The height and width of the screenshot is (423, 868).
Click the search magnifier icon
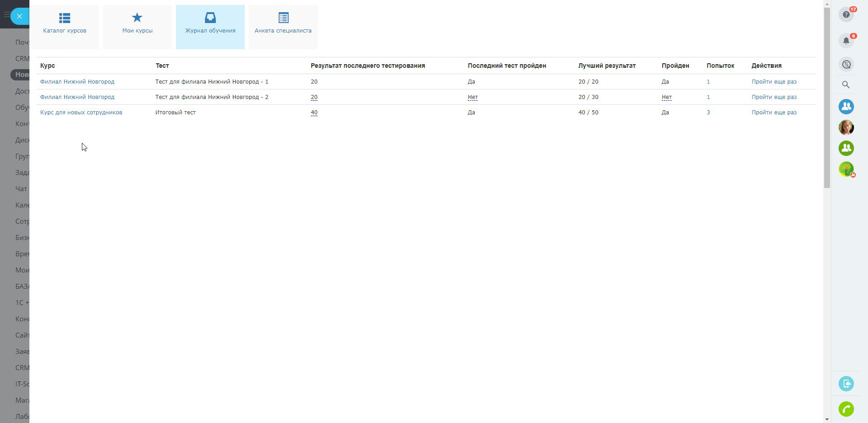coord(846,85)
